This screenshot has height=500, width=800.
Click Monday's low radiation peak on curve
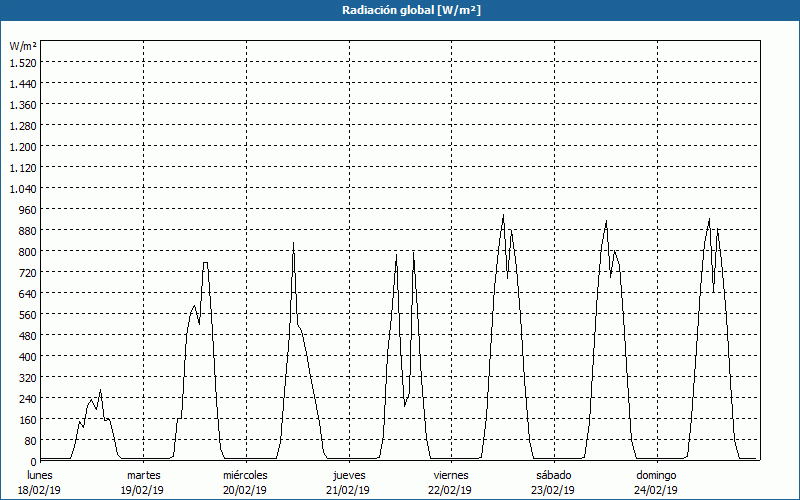101,390
